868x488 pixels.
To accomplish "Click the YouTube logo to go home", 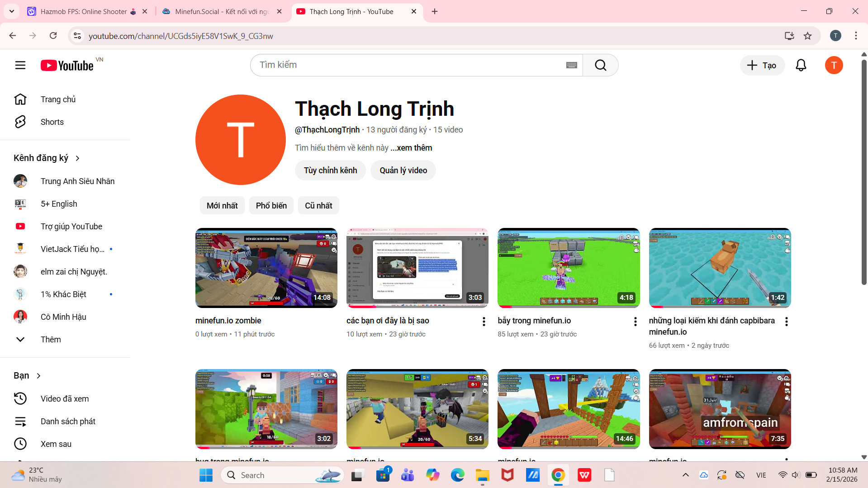I will pyautogui.click(x=67, y=66).
